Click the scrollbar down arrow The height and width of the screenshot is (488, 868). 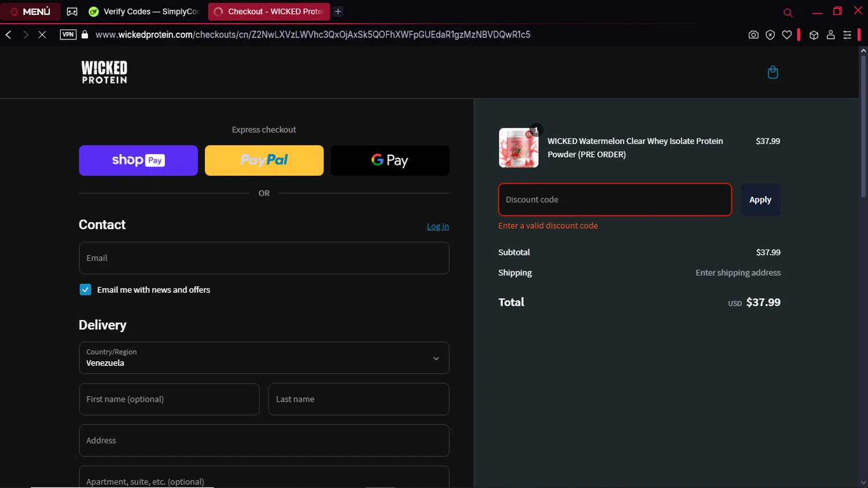coord(863,483)
